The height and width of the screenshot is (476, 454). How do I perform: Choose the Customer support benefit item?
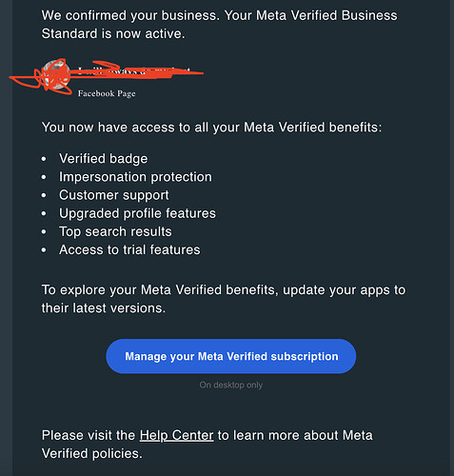[x=114, y=195]
